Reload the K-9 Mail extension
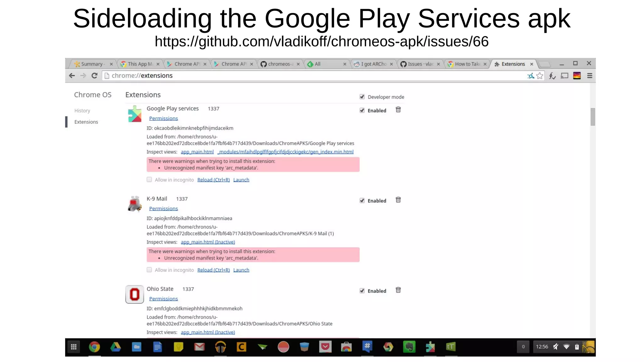The width and height of the screenshot is (644, 362). pos(214,270)
